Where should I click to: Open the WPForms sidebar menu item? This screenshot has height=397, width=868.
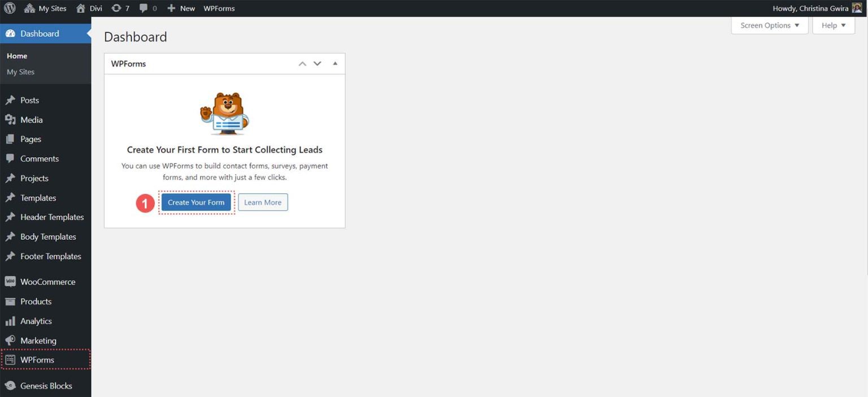[37, 360]
